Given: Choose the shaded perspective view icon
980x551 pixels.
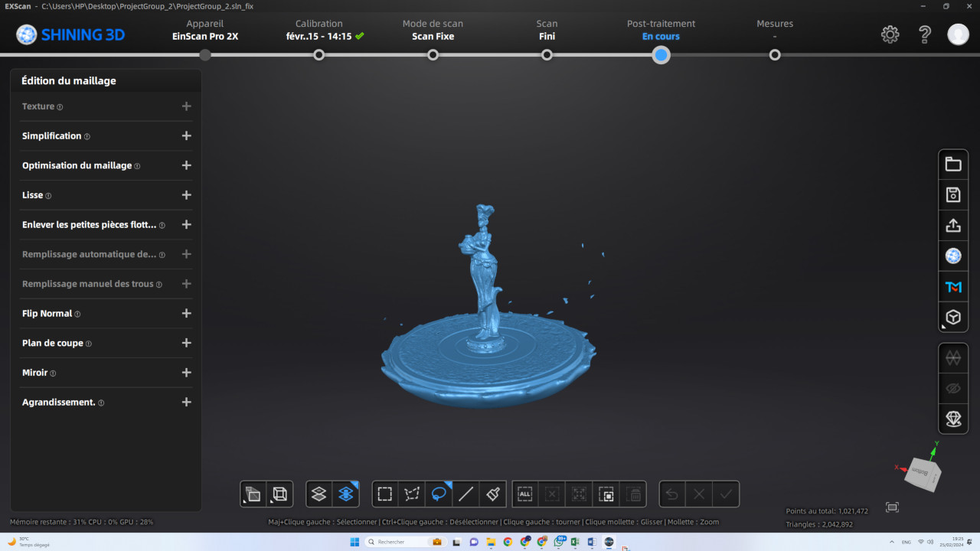Looking at the screenshot, I should pos(253,494).
